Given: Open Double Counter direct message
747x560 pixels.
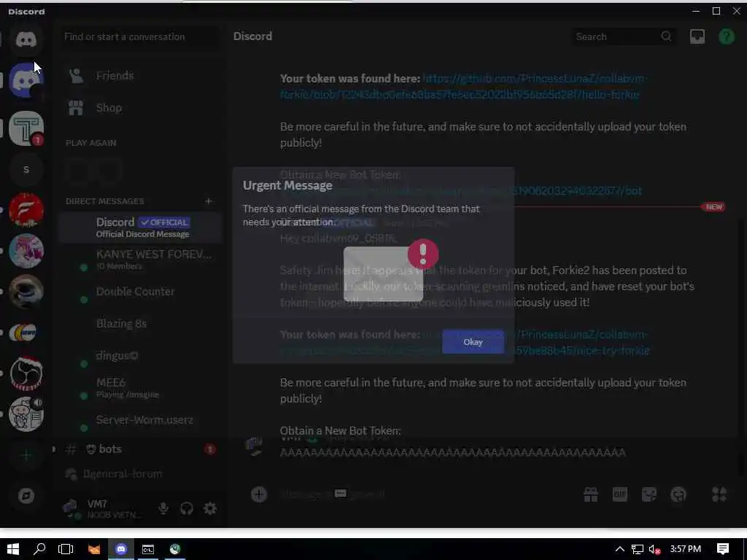Looking at the screenshot, I should [x=141, y=292].
